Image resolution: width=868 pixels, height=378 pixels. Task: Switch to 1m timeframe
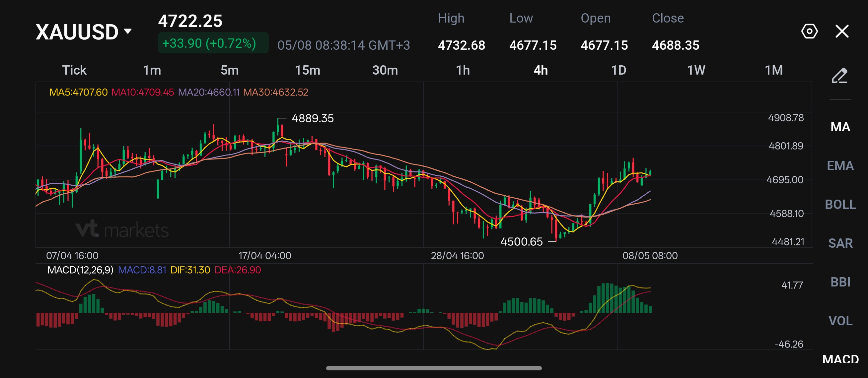point(152,70)
